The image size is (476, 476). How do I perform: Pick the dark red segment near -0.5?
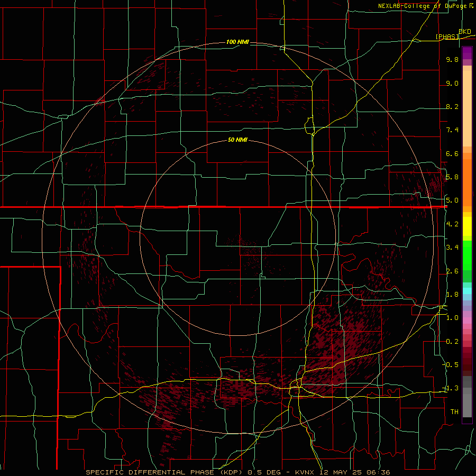(467, 364)
